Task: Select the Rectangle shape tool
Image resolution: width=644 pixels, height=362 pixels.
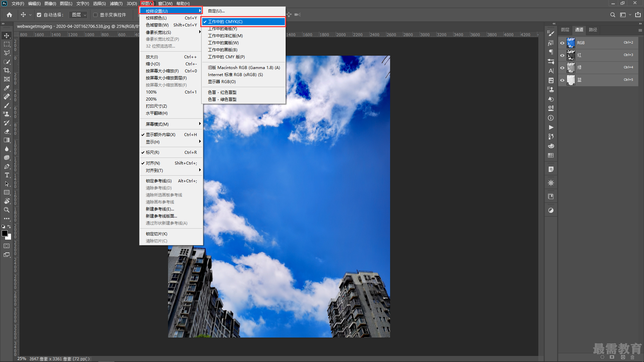Action: coord(7,192)
